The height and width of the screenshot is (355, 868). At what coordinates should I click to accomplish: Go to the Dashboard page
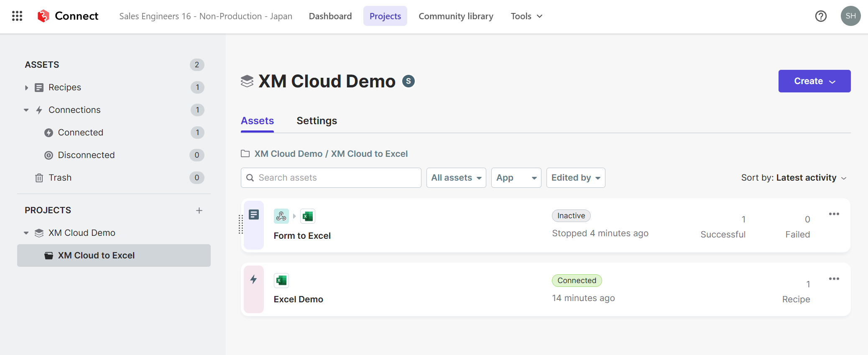coord(330,16)
